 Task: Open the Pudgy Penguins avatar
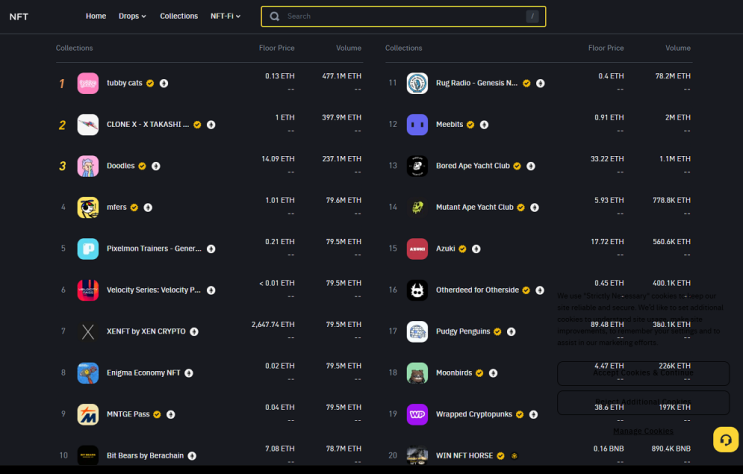[x=417, y=331]
